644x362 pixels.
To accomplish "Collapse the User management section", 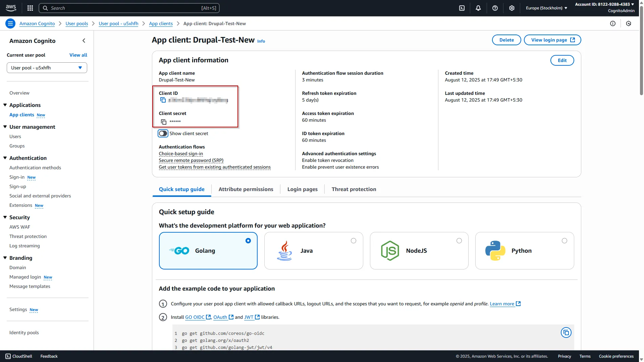I will coord(5,127).
